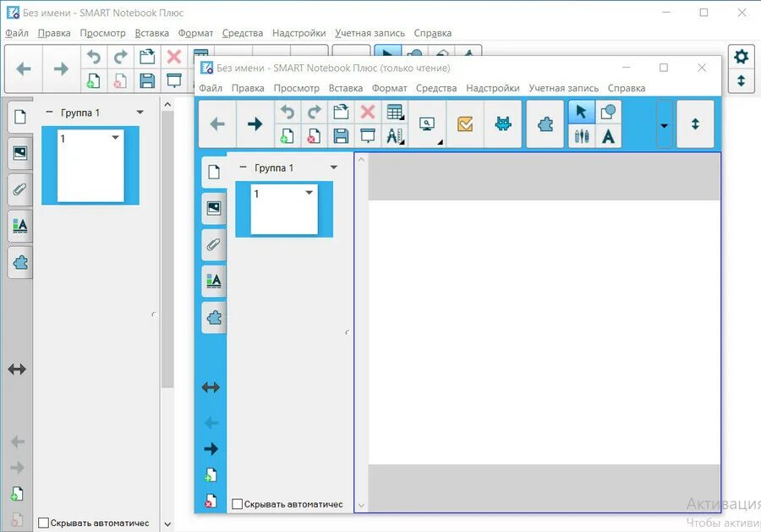
Task: Delete selected object in front window toolbar
Action: point(368,112)
